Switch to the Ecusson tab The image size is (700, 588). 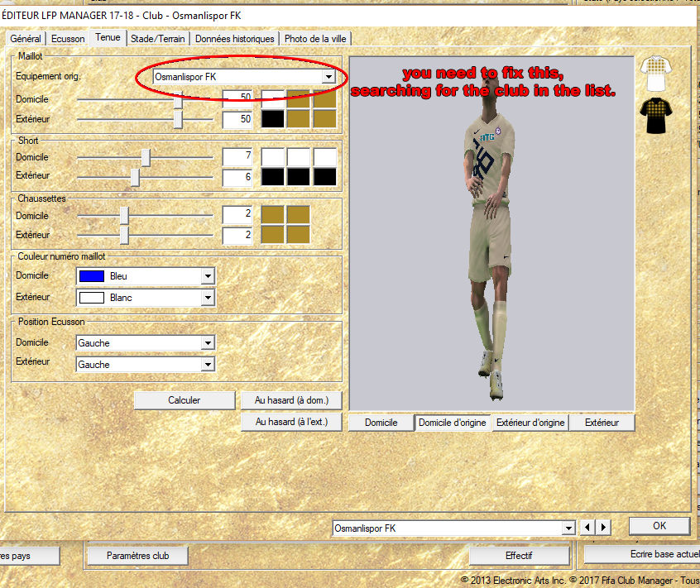click(68, 39)
